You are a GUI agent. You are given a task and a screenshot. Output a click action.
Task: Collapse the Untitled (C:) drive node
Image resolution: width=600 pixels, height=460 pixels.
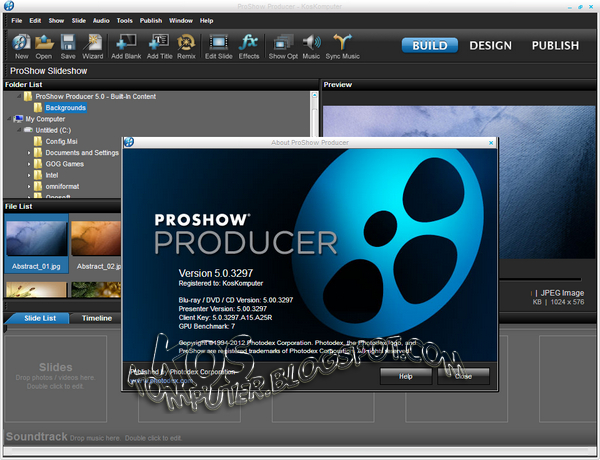19,130
